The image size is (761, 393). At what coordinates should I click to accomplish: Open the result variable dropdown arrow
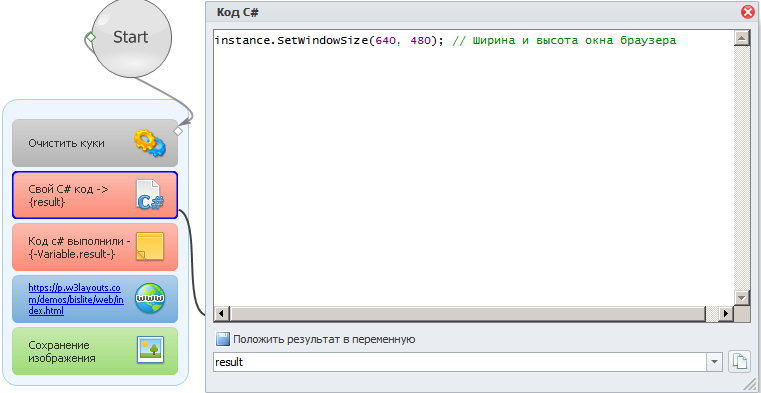(x=714, y=362)
